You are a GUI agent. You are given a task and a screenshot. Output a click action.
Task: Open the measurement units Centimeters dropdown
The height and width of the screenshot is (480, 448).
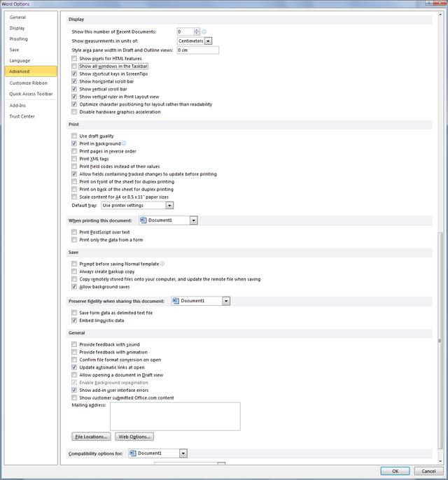[208, 41]
